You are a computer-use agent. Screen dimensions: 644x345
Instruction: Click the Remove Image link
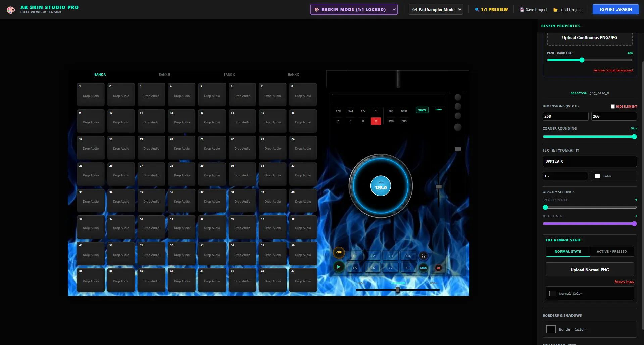pyautogui.click(x=624, y=282)
